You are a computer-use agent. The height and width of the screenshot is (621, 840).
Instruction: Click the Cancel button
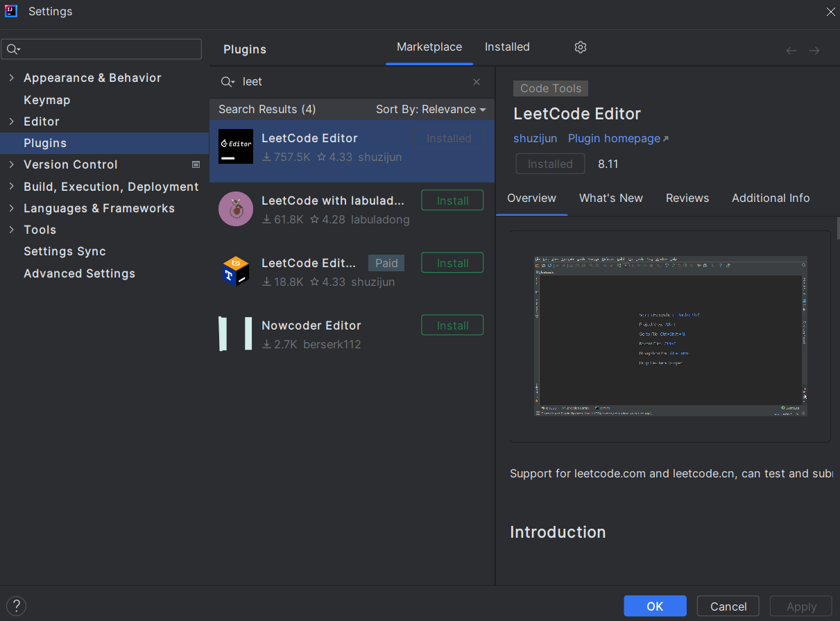click(x=728, y=606)
